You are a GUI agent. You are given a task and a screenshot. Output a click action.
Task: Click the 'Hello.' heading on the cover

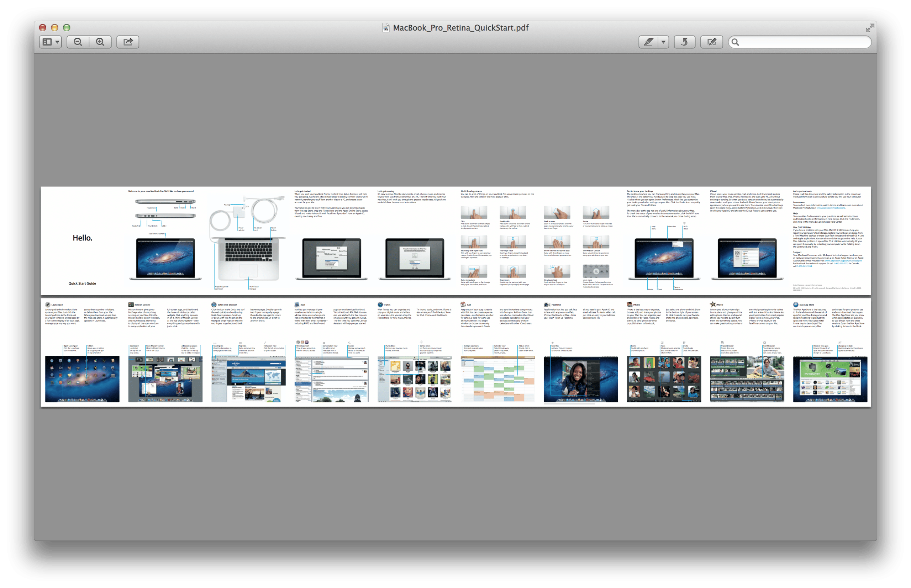[83, 238]
